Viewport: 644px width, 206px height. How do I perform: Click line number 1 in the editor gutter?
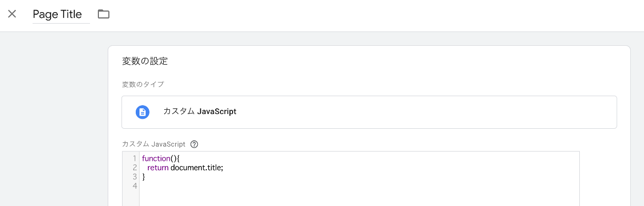click(x=135, y=158)
